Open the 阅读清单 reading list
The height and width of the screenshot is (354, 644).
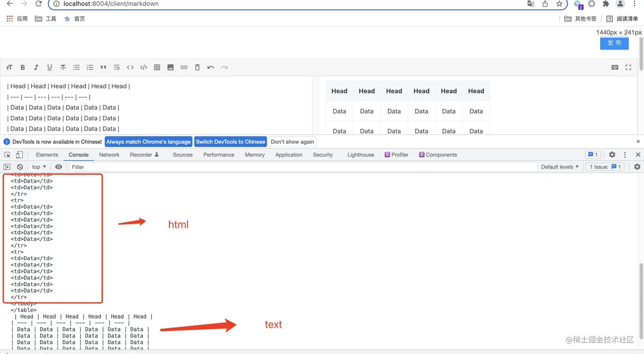[622, 19]
